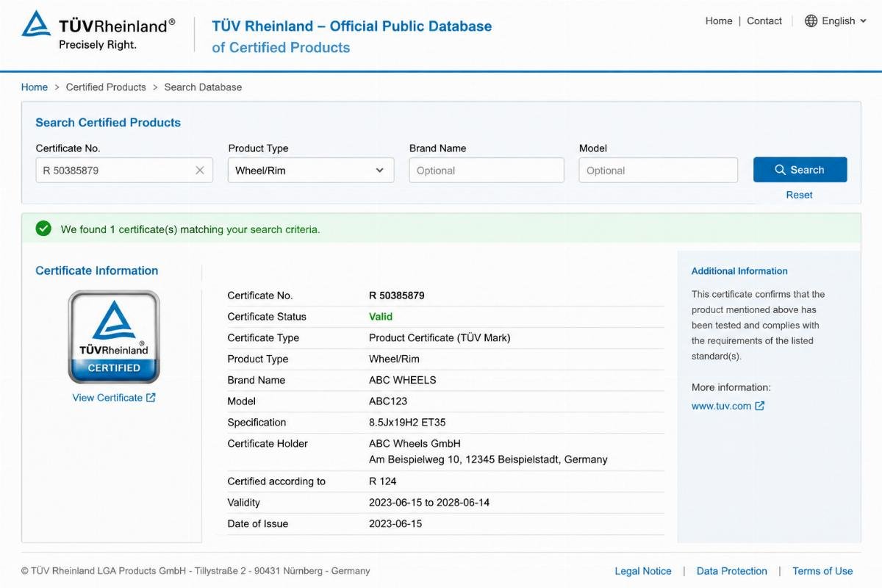
Task: Visit the www.tuv.com link
Action: click(721, 406)
